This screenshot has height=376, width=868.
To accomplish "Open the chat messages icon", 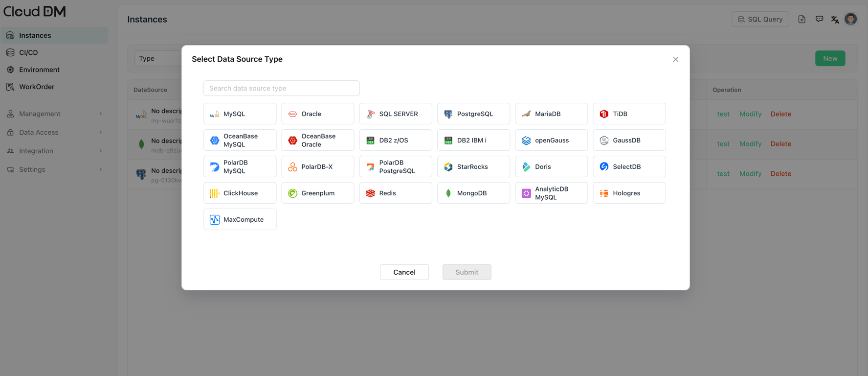I will pos(819,19).
